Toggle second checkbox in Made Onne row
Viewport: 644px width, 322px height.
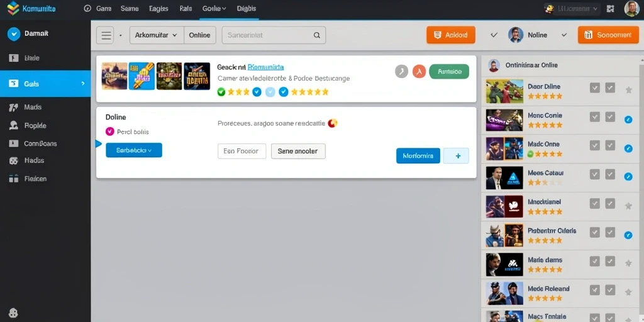coord(610,145)
